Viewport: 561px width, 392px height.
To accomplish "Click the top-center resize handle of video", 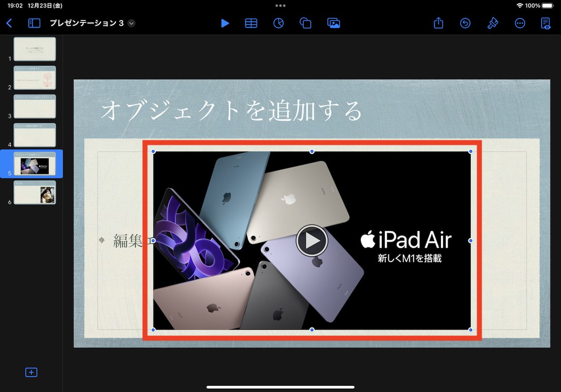I will [312, 151].
